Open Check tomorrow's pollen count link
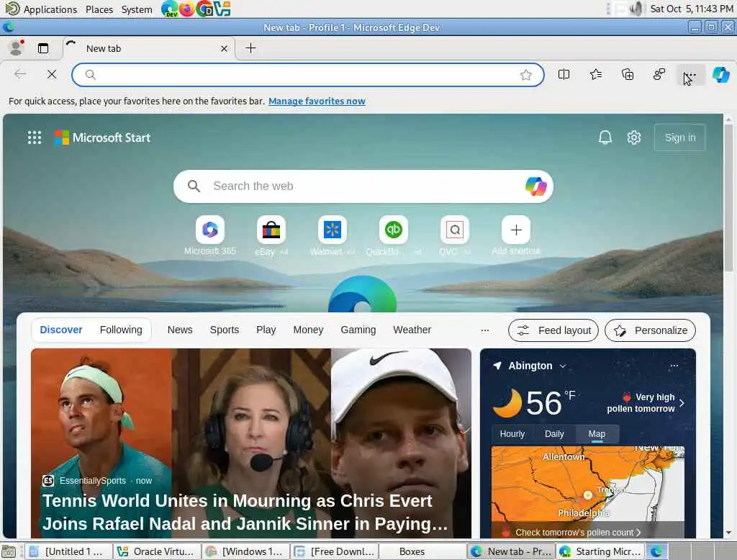 tap(578, 532)
